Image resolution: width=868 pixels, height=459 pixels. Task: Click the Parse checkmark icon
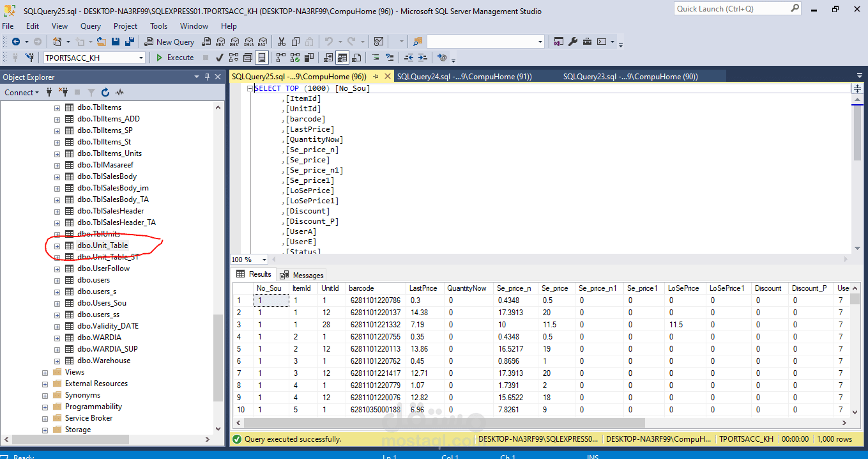pos(220,58)
